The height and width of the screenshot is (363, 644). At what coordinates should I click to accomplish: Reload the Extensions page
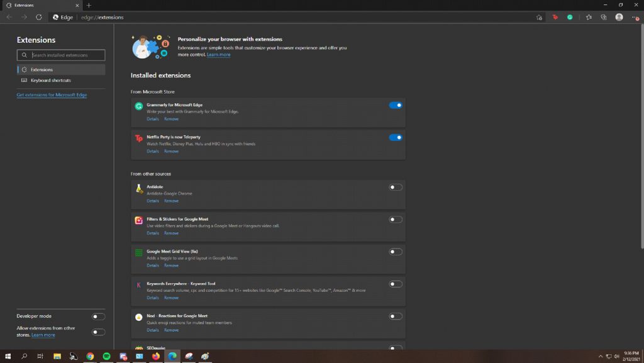[39, 17]
